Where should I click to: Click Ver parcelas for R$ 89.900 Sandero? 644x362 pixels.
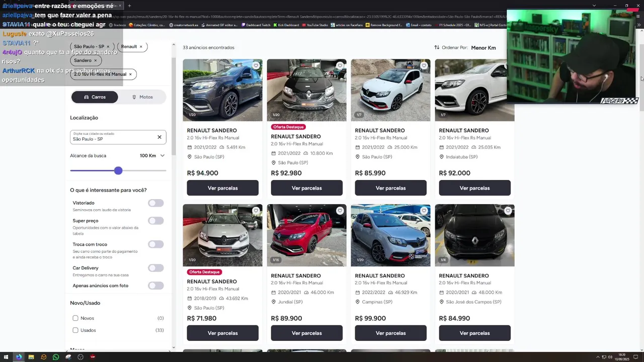[306, 333]
